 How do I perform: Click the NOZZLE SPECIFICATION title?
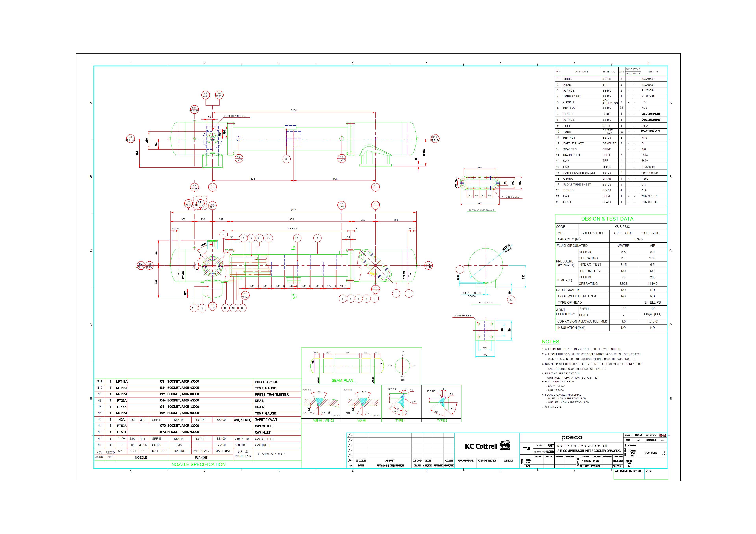click(198, 464)
